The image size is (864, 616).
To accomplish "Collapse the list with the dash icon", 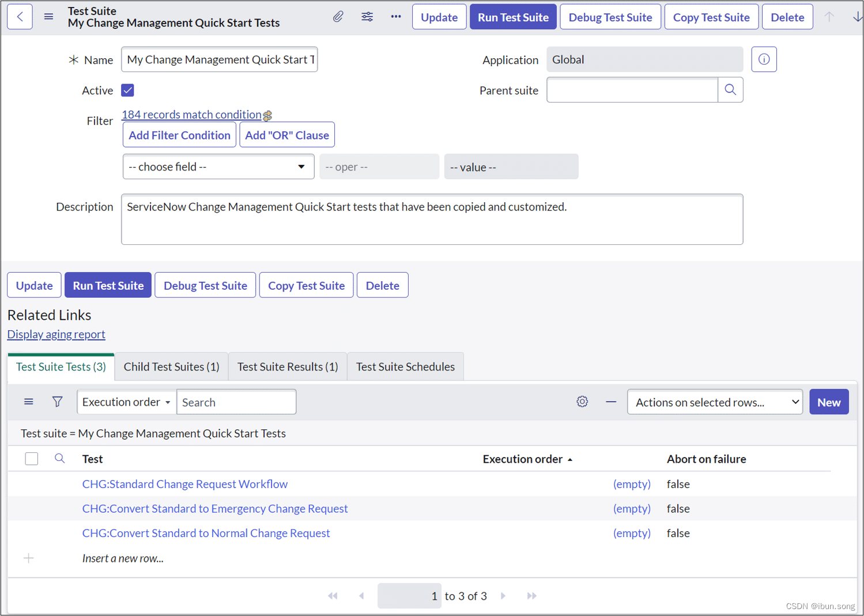I will (x=611, y=402).
